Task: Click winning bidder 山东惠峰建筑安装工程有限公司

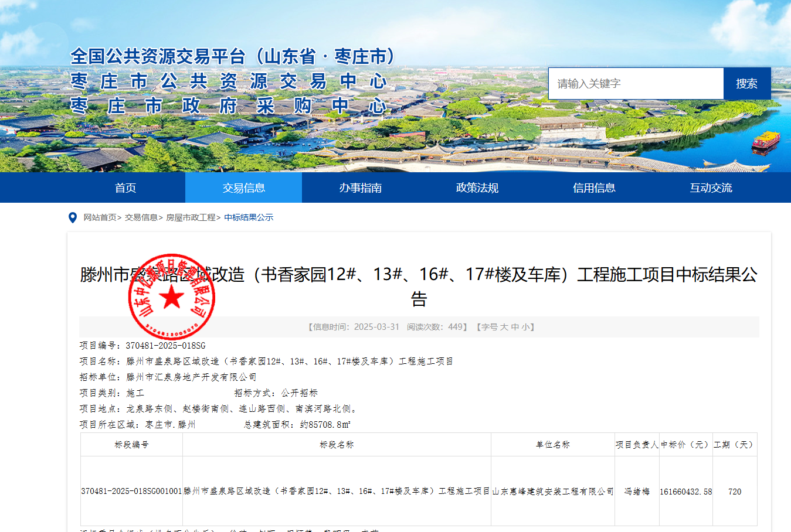Action: [552, 492]
